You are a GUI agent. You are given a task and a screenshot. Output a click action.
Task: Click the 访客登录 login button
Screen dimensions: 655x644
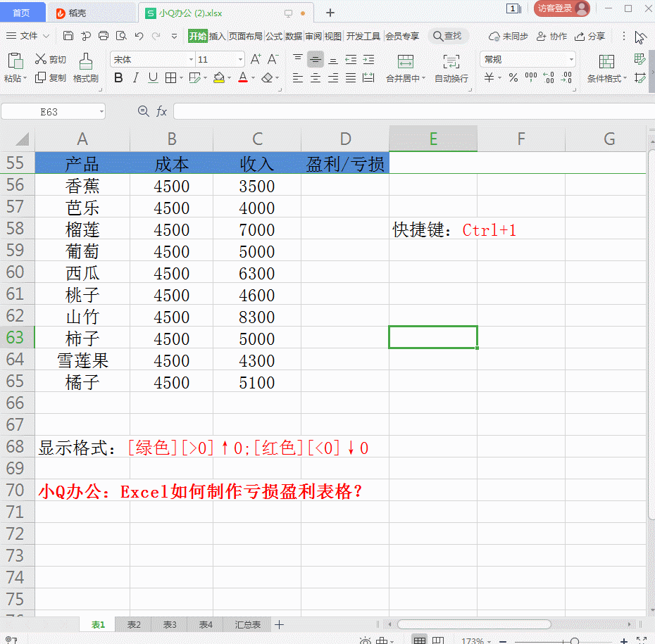coord(561,8)
